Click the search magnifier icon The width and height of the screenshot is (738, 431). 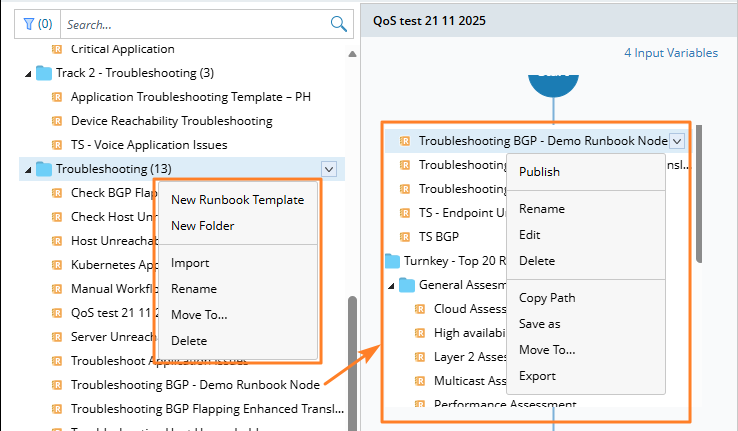point(339,24)
